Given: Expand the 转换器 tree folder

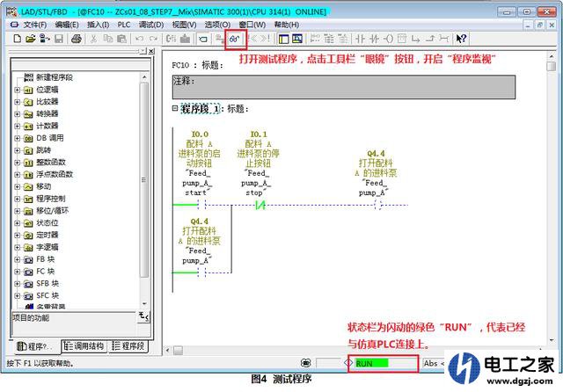Looking at the screenshot, I should 18,114.
